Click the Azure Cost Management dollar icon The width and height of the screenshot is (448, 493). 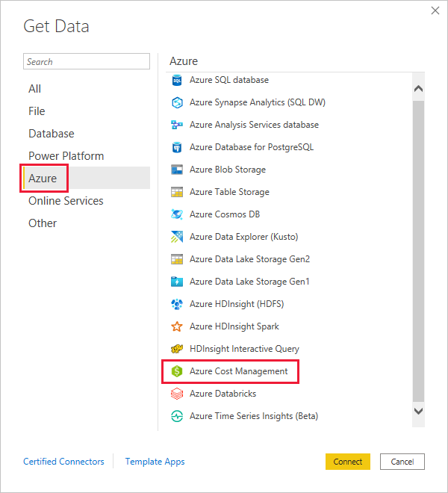click(177, 371)
